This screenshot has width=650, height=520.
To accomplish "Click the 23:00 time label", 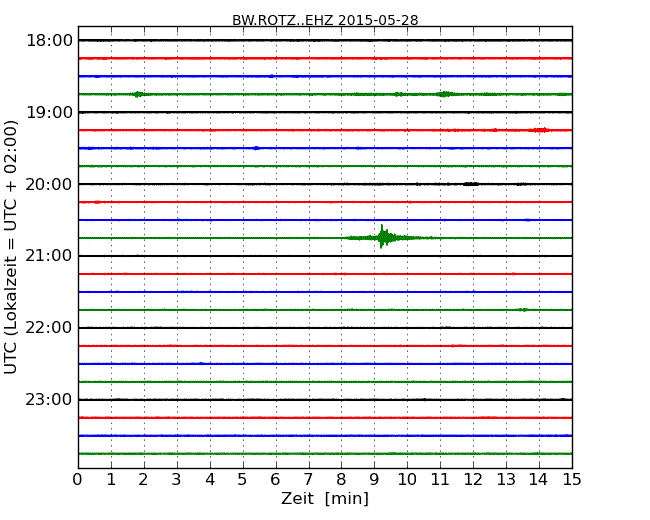I will point(49,399).
